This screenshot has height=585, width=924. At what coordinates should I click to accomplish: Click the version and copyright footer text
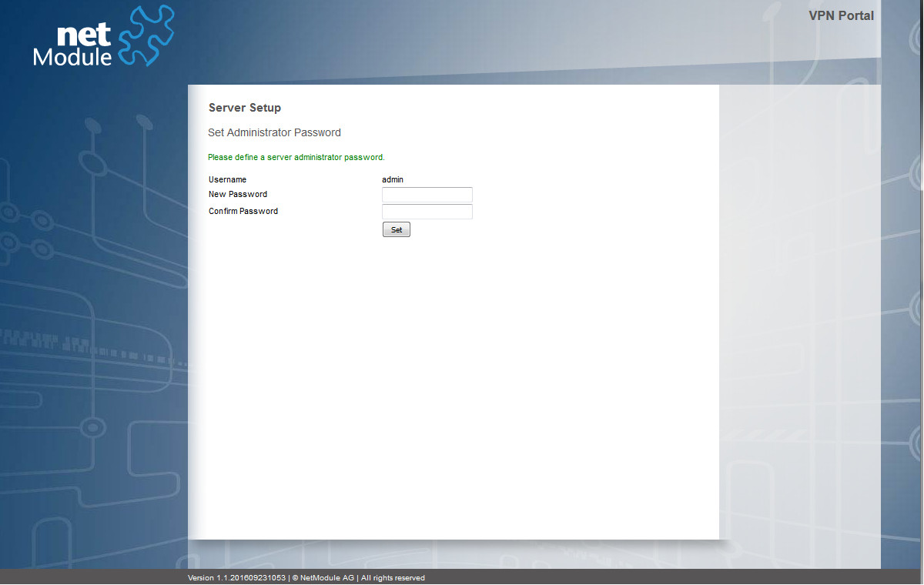(x=306, y=578)
